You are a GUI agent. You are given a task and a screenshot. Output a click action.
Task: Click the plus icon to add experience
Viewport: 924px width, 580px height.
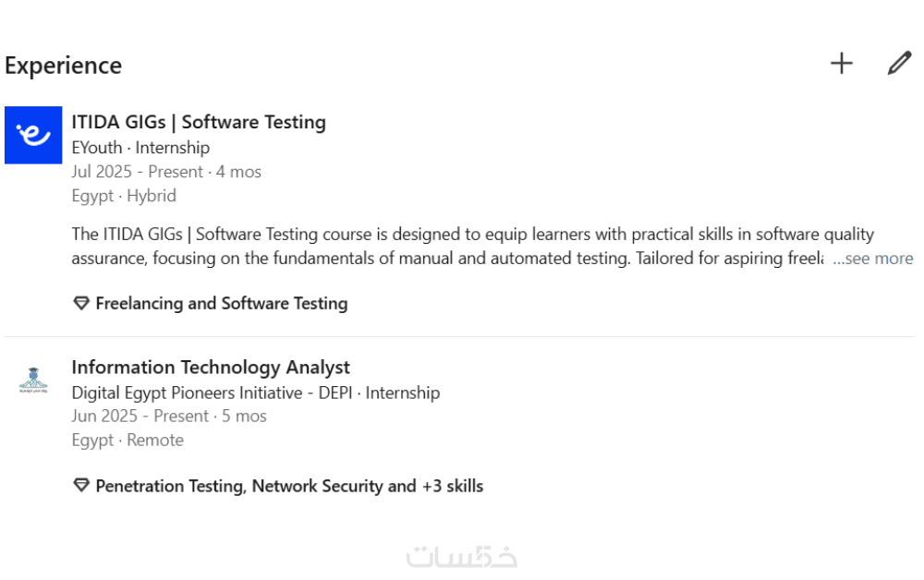point(841,64)
